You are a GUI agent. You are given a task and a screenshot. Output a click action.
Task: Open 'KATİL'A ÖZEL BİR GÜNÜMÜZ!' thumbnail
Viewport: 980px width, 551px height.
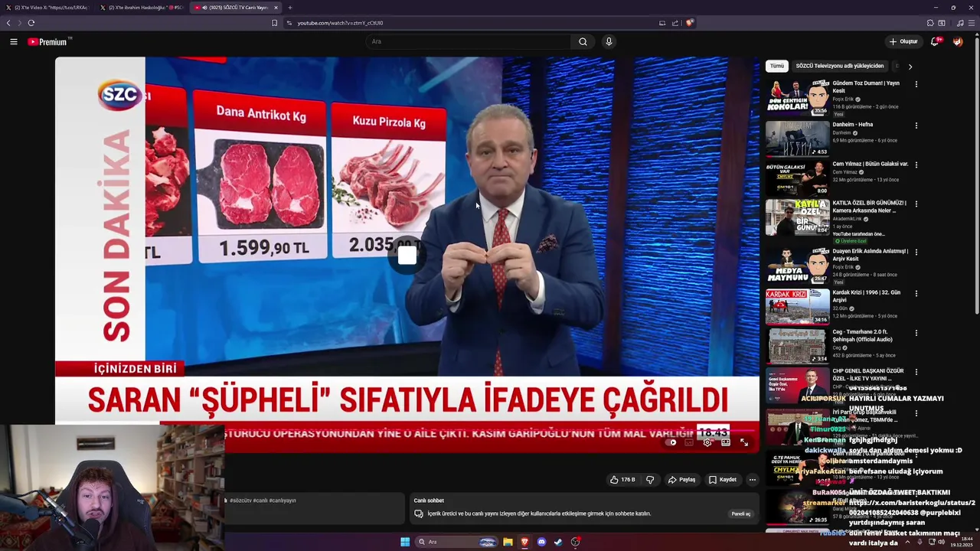tap(797, 217)
